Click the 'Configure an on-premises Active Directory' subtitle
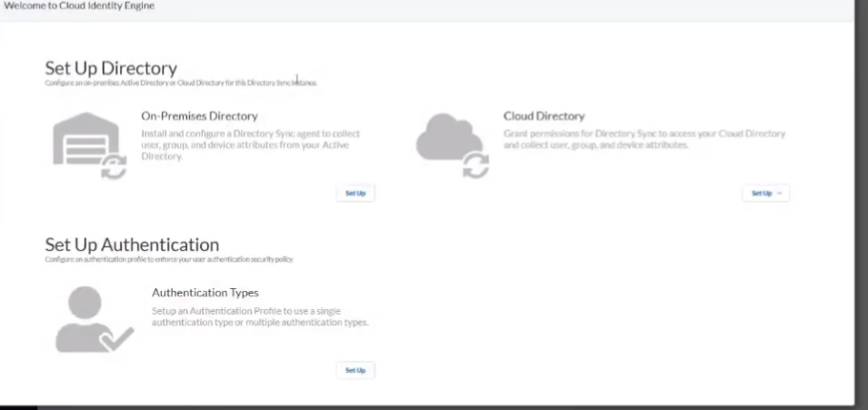868x410 pixels. tap(181, 83)
